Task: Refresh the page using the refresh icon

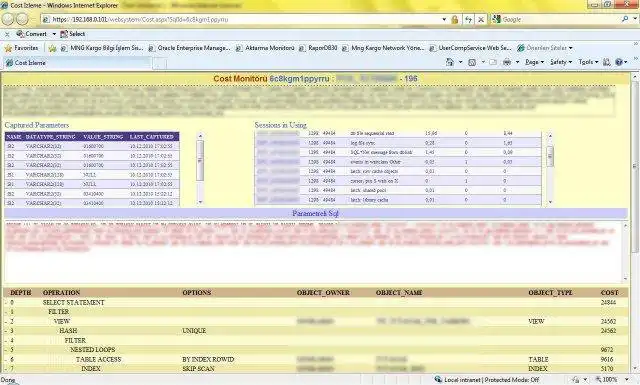Action: click(468, 19)
